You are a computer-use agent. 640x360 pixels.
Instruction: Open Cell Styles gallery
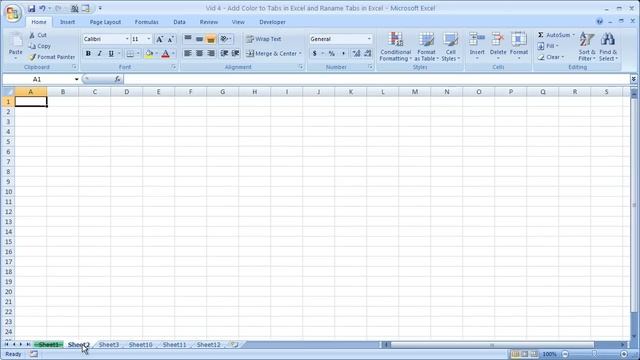(x=451, y=47)
